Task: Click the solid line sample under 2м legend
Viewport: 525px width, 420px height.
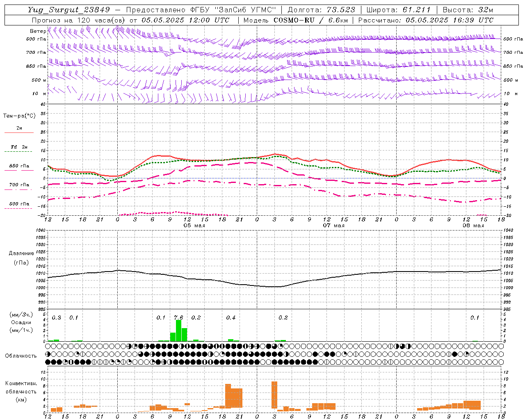Action: pos(19,132)
